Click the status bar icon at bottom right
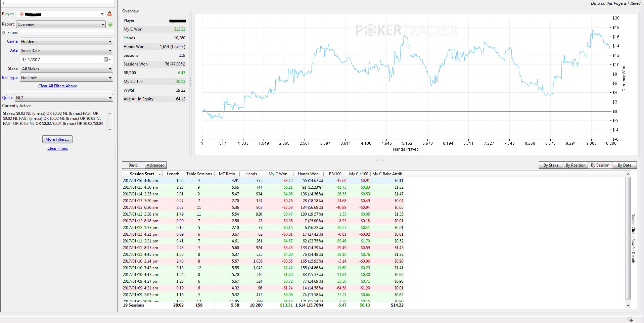The height and width of the screenshot is (323, 644). point(630,319)
